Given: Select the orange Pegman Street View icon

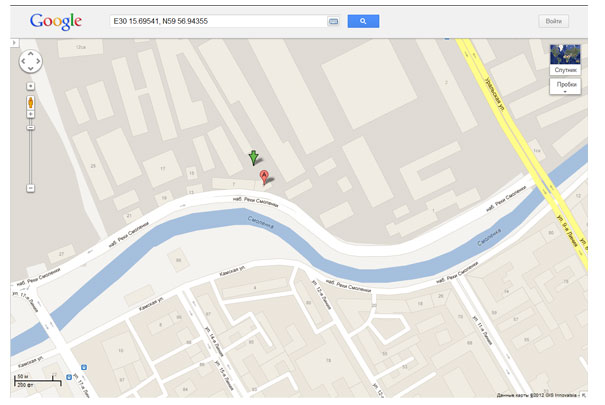Looking at the screenshot, I should pos(30,102).
